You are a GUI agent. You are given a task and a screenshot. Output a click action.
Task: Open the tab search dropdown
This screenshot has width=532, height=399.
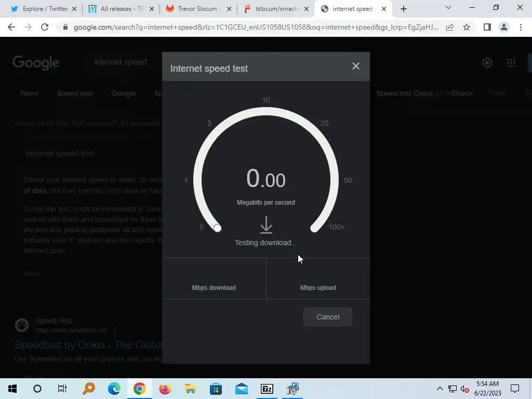tap(448, 7)
